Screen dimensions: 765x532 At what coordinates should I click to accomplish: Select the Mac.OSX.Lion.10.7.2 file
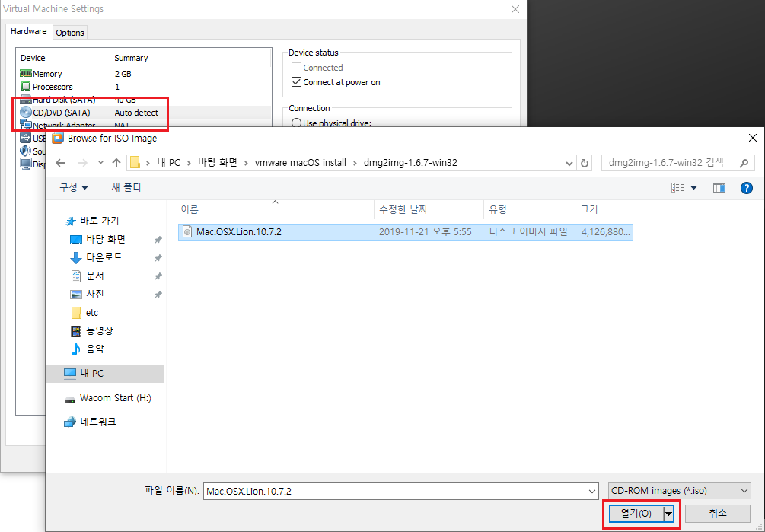[x=406, y=231]
